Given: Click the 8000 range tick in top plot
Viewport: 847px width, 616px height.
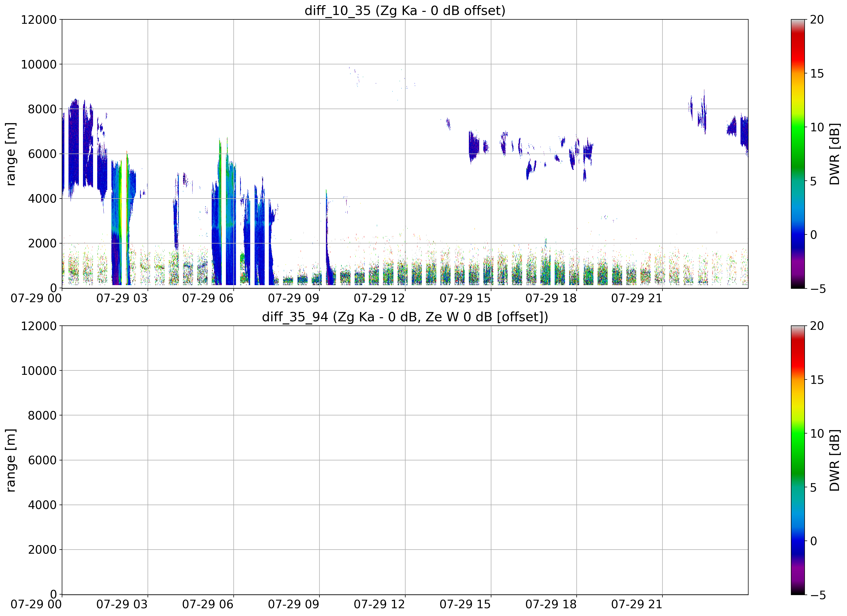Looking at the screenshot, I should point(42,109).
